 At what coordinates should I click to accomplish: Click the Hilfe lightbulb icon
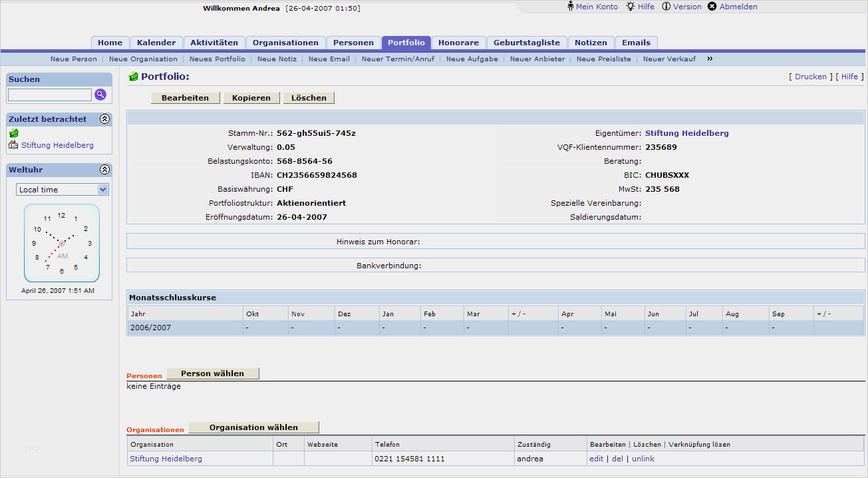(x=631, y=7)
